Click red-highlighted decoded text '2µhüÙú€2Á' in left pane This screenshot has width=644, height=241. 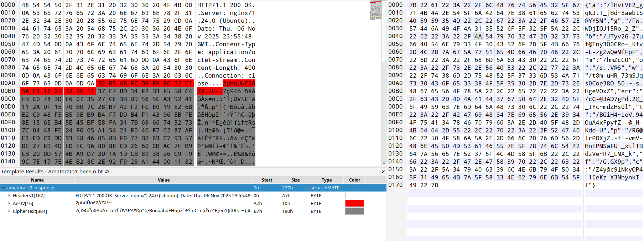tap(239, 83)
